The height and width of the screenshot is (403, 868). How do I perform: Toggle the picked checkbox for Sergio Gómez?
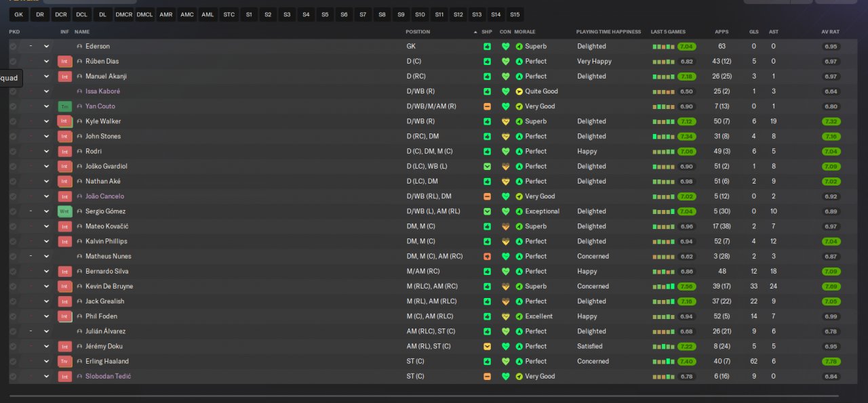[13, 211]
